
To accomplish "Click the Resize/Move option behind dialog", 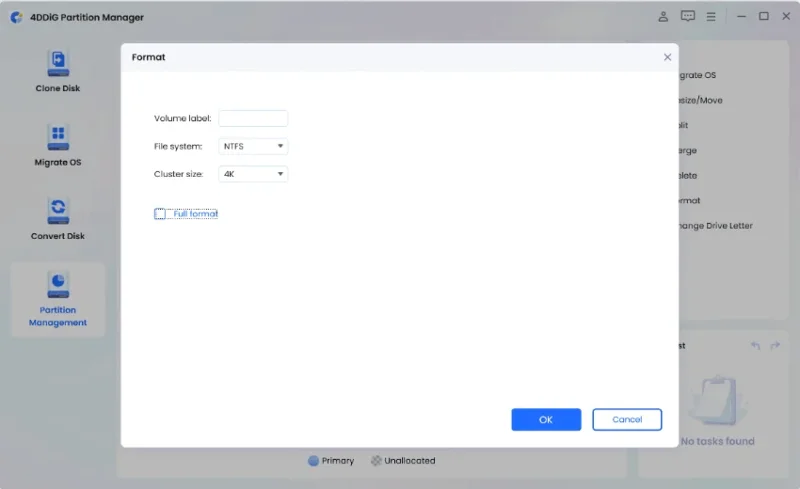I will [701, 101].
